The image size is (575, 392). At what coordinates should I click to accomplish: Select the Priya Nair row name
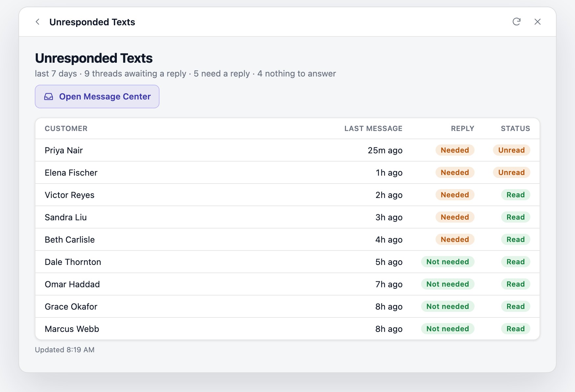pyautogui.click(x=64, y=150)
